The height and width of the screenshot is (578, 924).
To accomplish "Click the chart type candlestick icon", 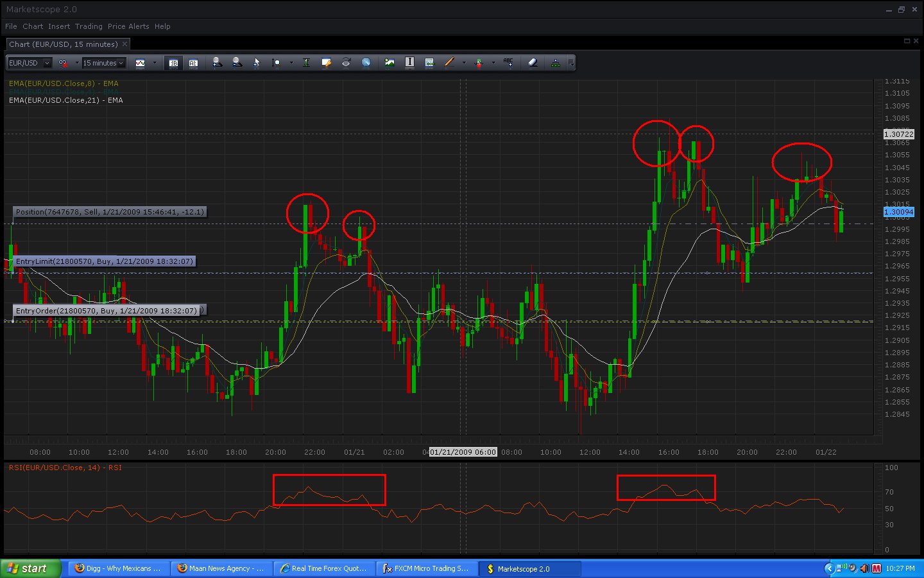I will [140, 63].
